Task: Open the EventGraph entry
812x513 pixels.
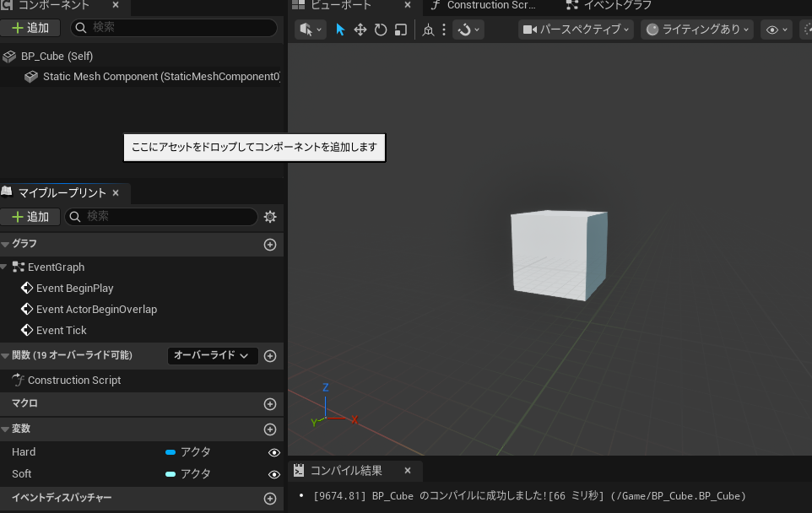Action: pos(56,267)
